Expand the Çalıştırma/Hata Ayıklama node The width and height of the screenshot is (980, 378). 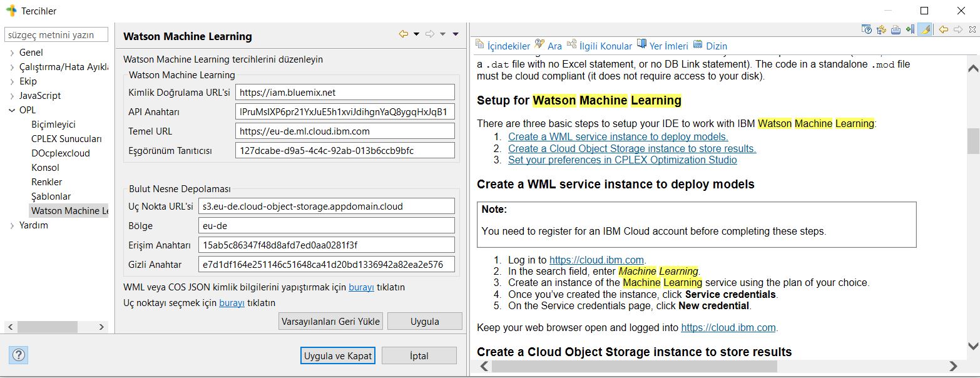point(12,67)
